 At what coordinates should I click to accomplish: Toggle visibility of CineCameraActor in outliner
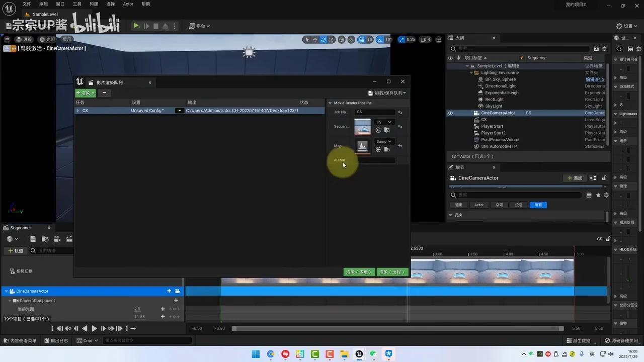tap(450, 113)
